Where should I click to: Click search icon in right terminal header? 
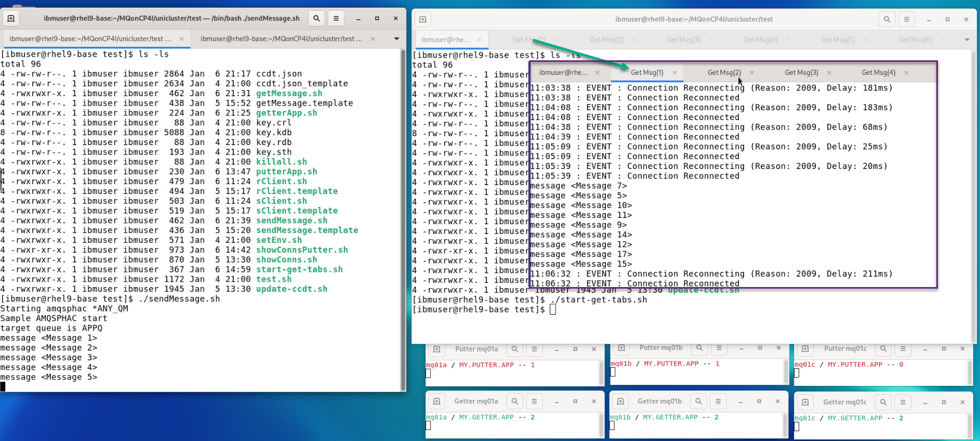pyautogui.click(x=886, y=19)
